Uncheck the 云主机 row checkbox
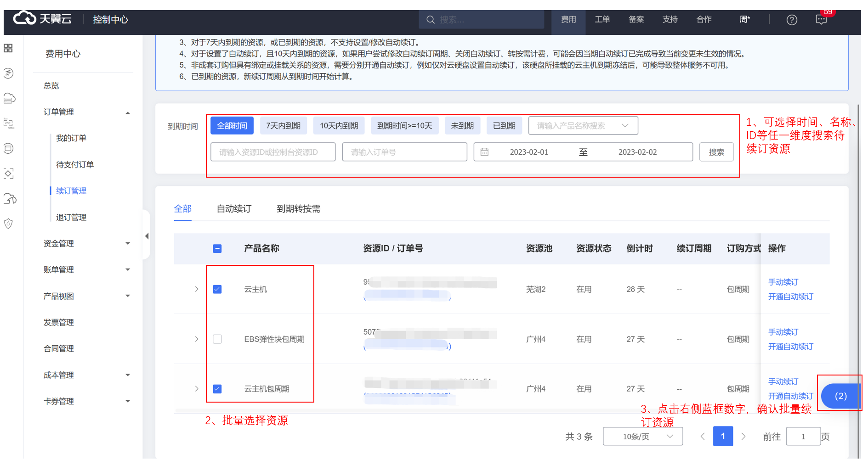The width and height of the screenshot is (868, 465). [217, 289]
